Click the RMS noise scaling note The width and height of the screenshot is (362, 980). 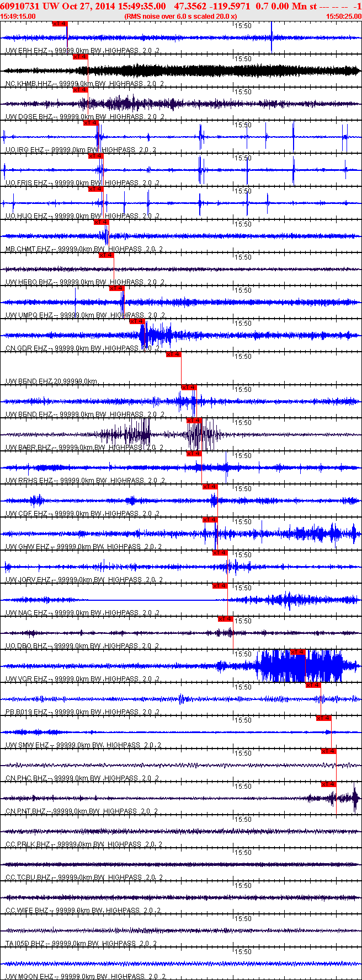180,17
